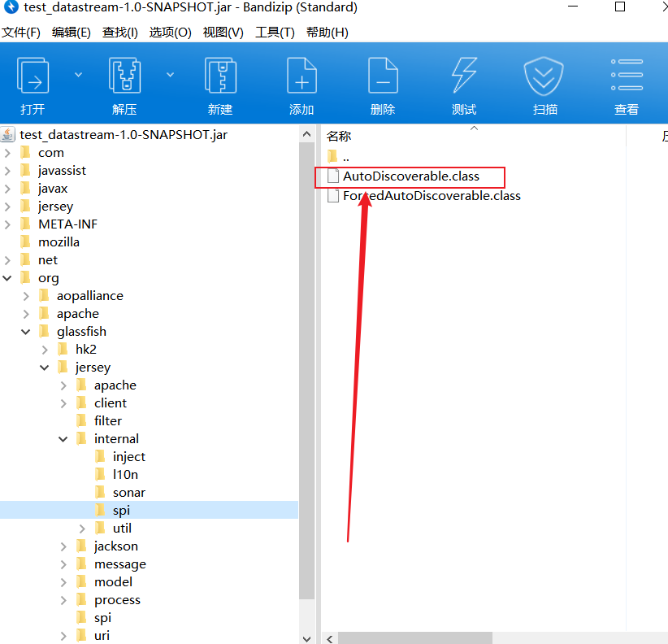Expand the client folder under jersey

(63, 403)
